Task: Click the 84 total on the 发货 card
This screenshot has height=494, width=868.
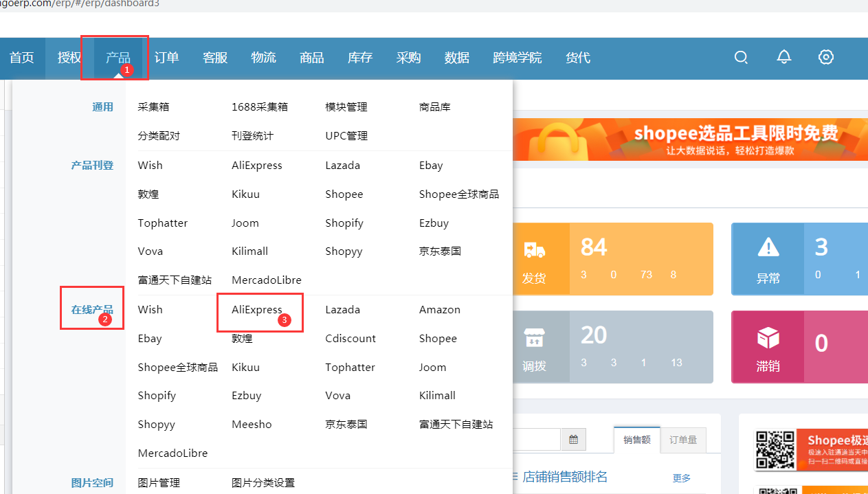Action: coord(594,247)
